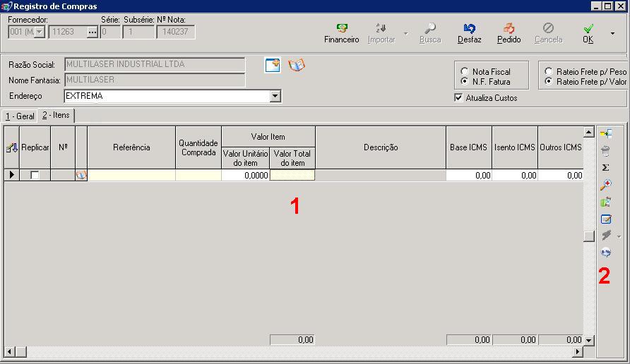630x364 pixels.
Task: Toggle the Replicar checkbox in first row
Action: point(35,175)
